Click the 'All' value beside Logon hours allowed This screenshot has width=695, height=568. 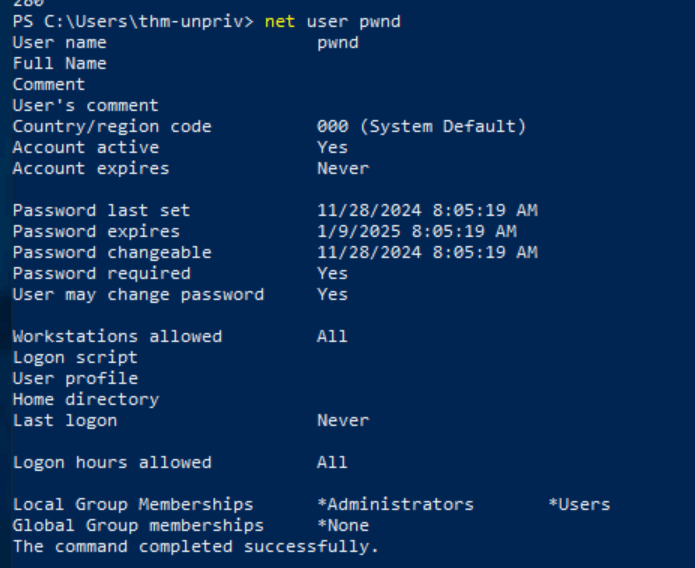332,463
